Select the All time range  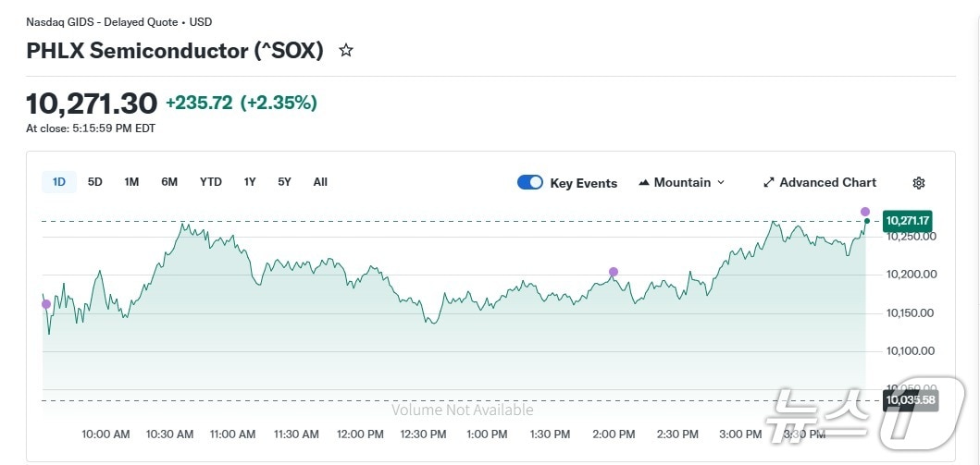click(320, 182)
